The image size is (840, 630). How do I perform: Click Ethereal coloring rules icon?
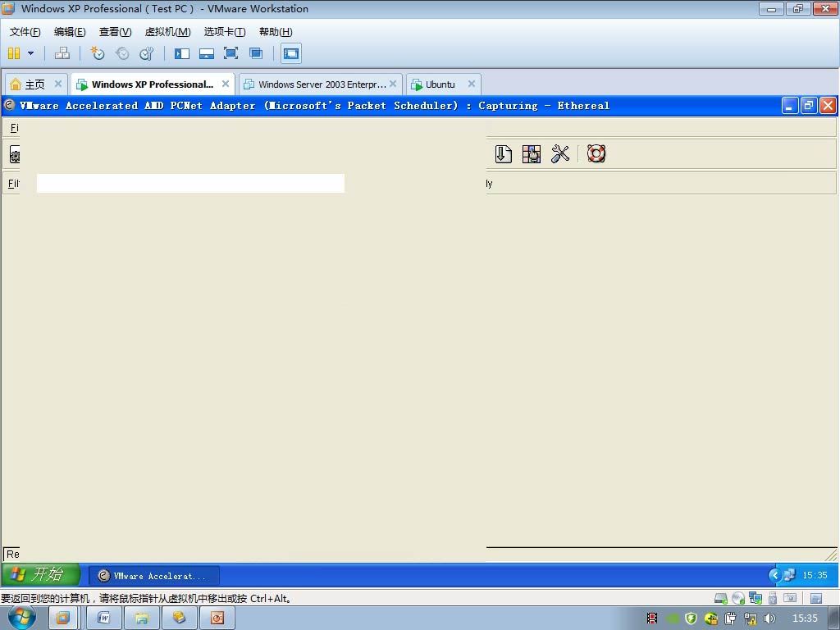coord(532,153)
